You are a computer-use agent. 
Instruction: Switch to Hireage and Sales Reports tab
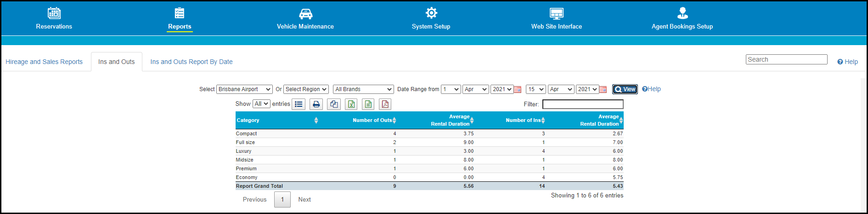click(44, 62)
